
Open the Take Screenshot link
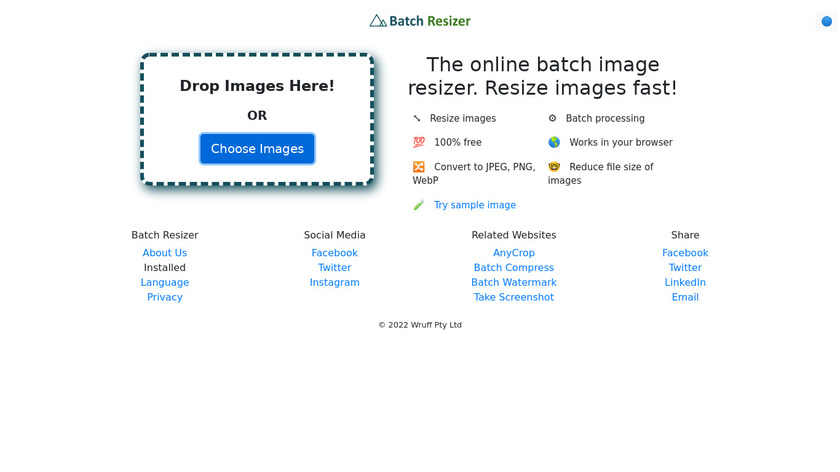pyautogui.click(x=514, y=297)
